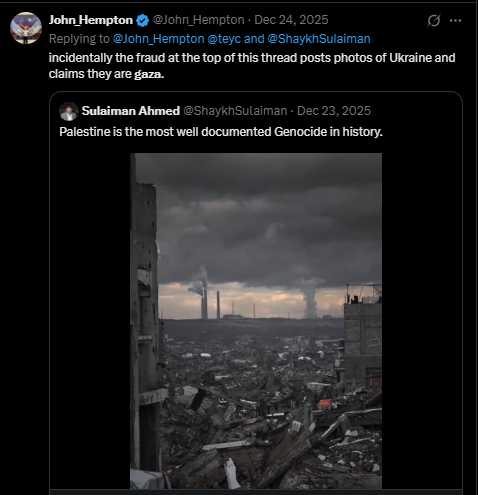The width and height of the screenshot is (478, 495).
Task: Open the three-dot more options menu
Action: 455,21
